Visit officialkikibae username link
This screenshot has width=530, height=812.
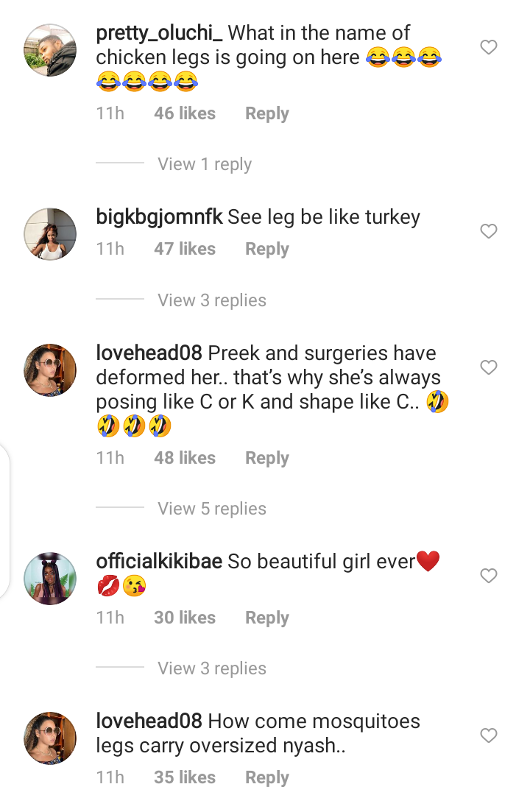(159, 562)
